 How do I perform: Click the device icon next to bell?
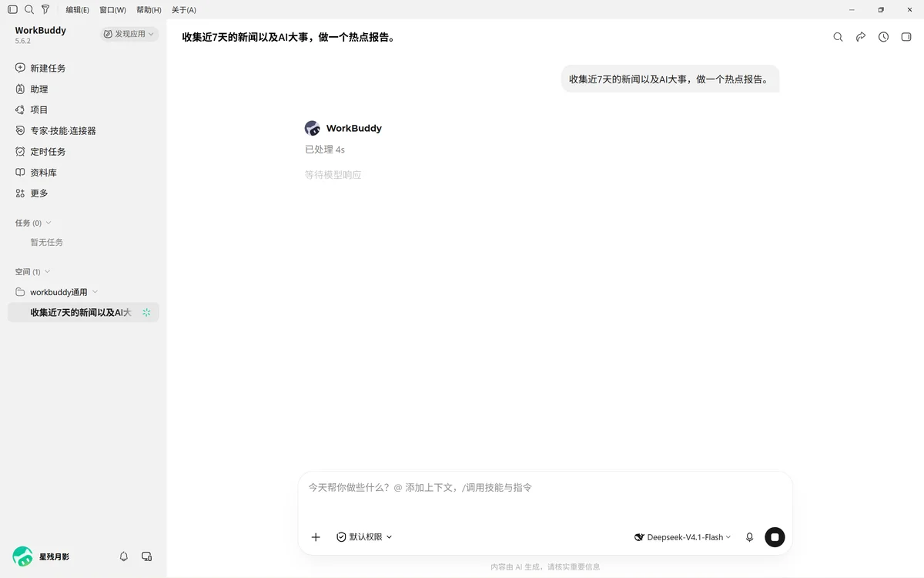[147, 556]
